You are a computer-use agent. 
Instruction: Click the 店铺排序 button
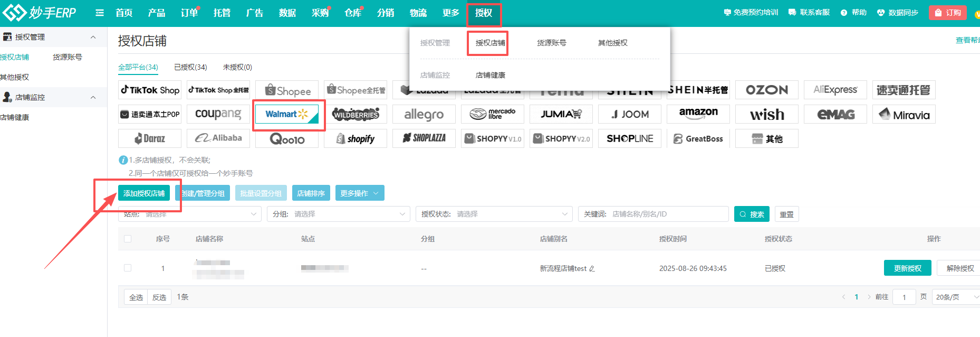(311, 193)
